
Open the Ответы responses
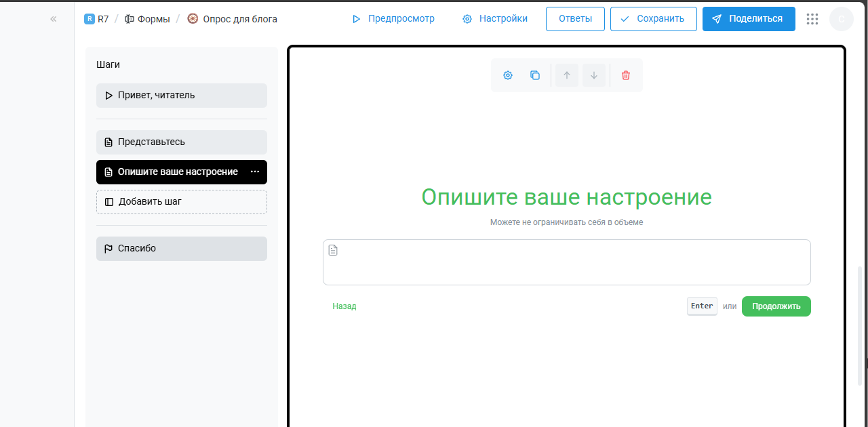(575, 19)
